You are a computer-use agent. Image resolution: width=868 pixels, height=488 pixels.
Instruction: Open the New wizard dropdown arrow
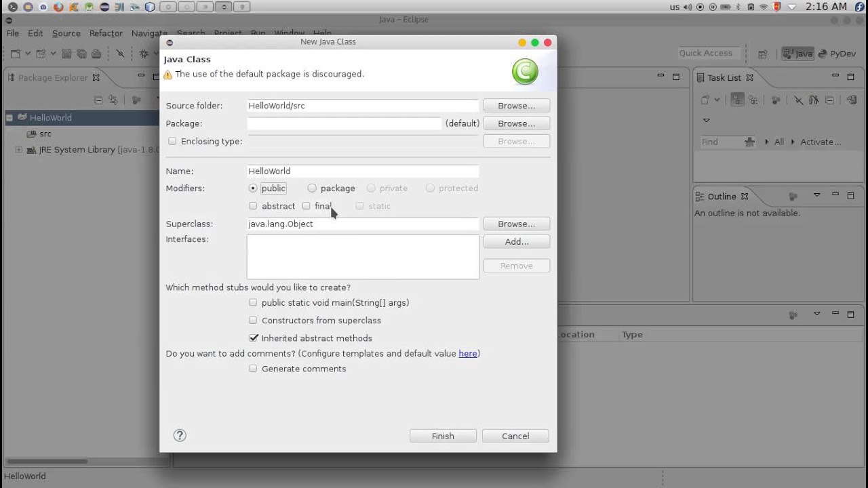click(x=28, y=54)
